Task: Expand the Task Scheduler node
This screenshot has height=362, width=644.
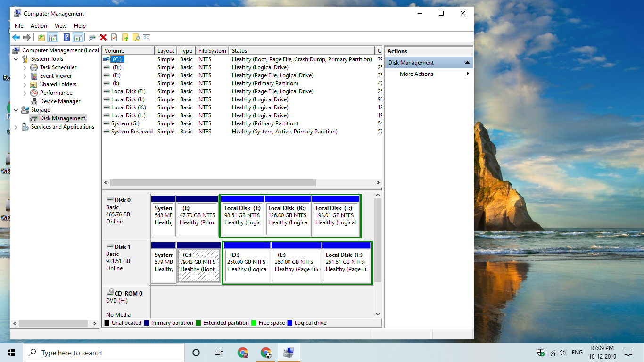Action: click(x=25, y=67)
